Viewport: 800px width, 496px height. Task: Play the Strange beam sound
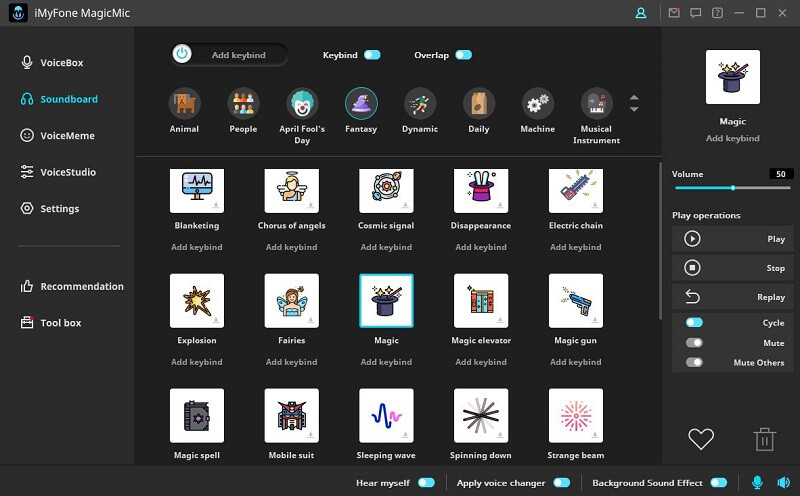point(576,415)
